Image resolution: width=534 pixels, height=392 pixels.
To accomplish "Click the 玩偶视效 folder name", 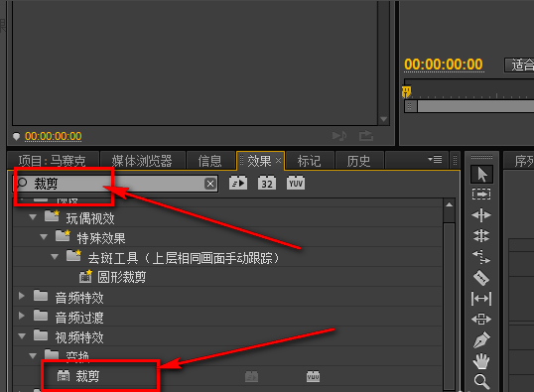I will point(90,218).
